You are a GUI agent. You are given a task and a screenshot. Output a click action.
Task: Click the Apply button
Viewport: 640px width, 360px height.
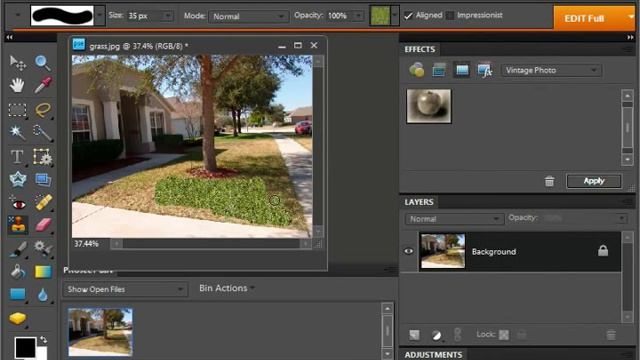point(594,181)
